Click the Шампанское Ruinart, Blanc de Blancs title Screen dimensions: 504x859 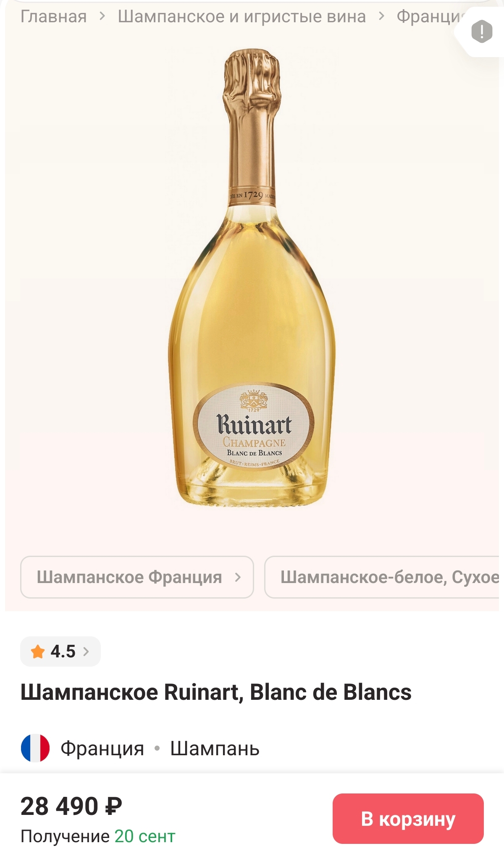tap(216, 692)
